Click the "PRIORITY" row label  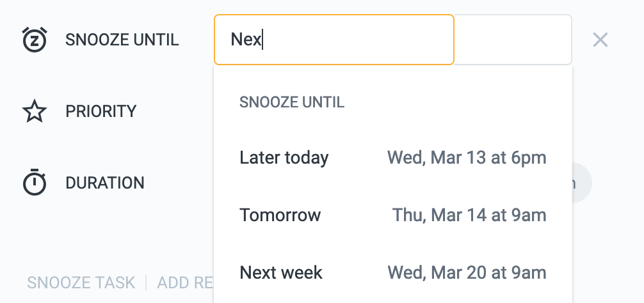click(x=101, y=111)
